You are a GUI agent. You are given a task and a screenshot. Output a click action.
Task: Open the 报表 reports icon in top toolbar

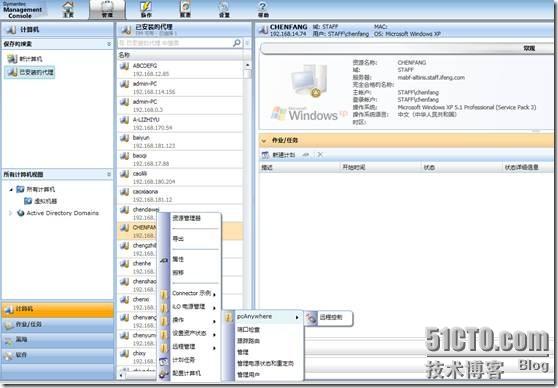185,9
